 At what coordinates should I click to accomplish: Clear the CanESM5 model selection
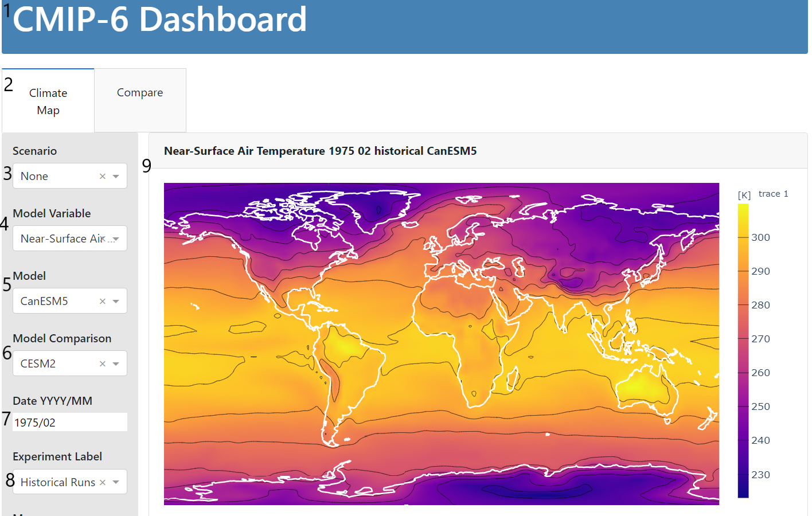[x=103, y=301]
